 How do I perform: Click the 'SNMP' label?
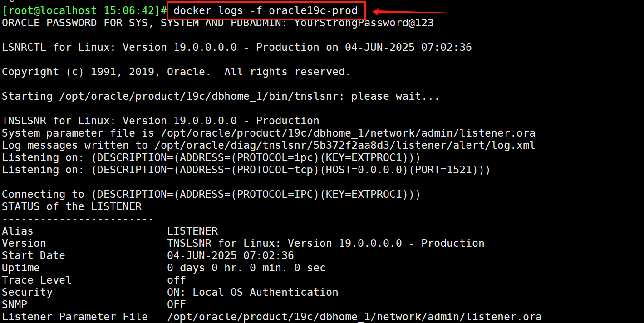pyautogui.click(x=15, y=304)
